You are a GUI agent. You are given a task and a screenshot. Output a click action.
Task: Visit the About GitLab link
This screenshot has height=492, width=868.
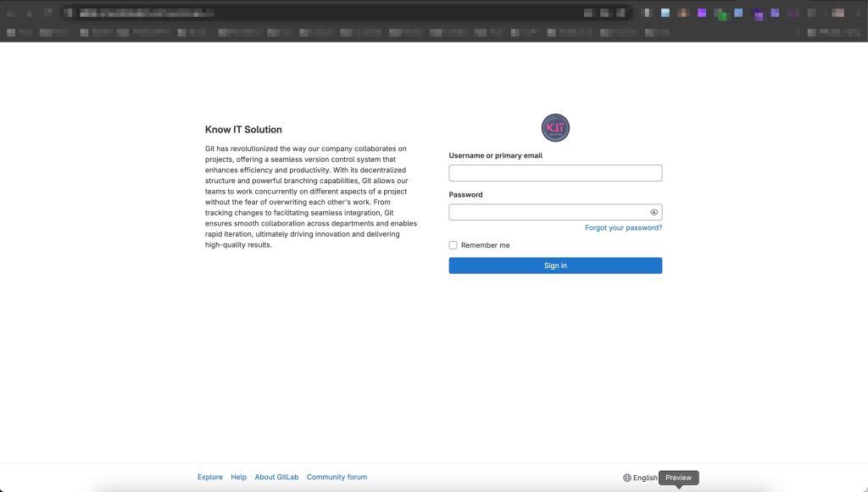276,477
